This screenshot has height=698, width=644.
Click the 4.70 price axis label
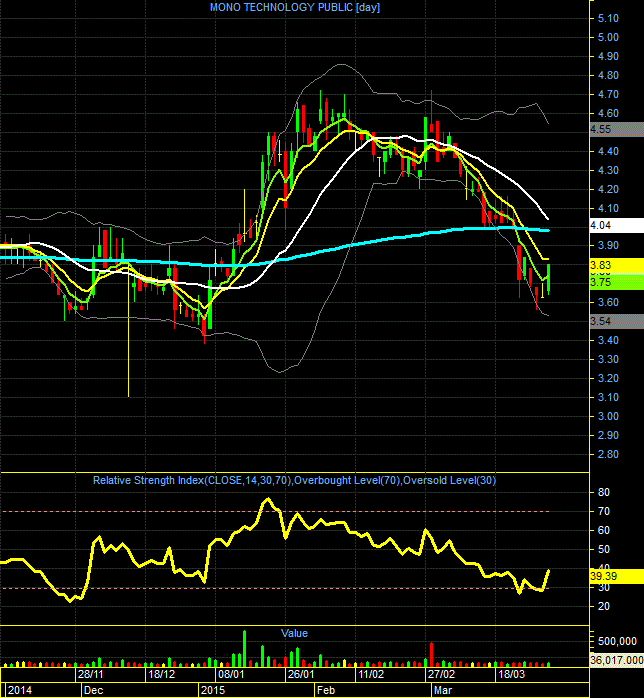pos(608,94)
